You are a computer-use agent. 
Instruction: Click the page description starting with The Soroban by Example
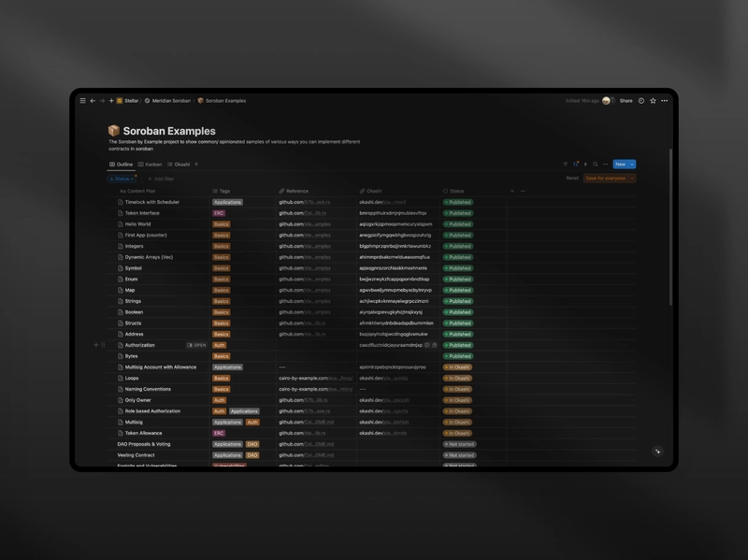(x=235, y=145)
